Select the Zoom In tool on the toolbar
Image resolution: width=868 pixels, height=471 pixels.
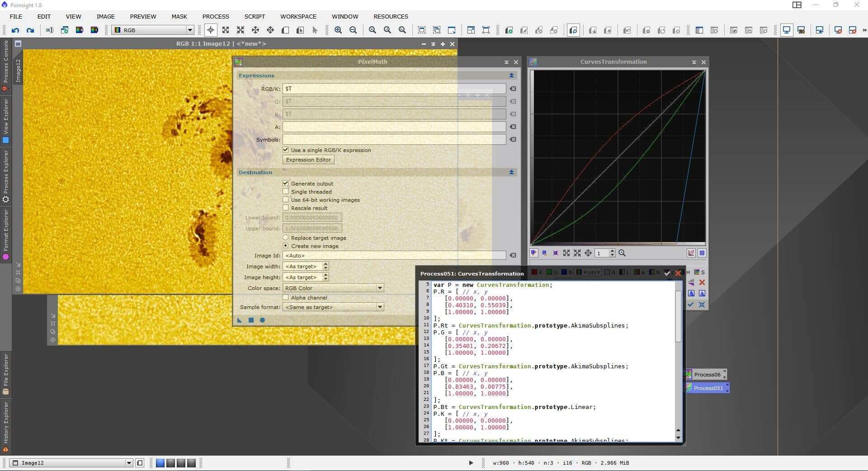[x=338, y=30]
